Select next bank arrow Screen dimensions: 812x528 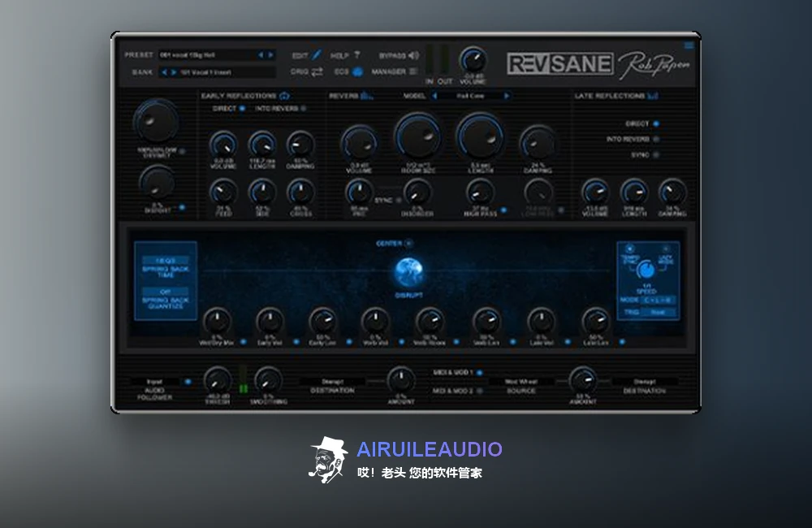(x=174, y=72)
